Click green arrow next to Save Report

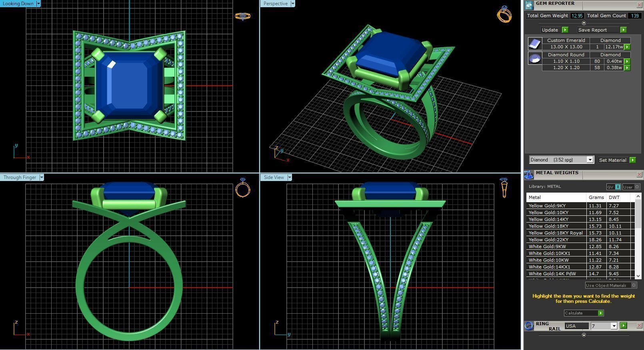(623, 30)
